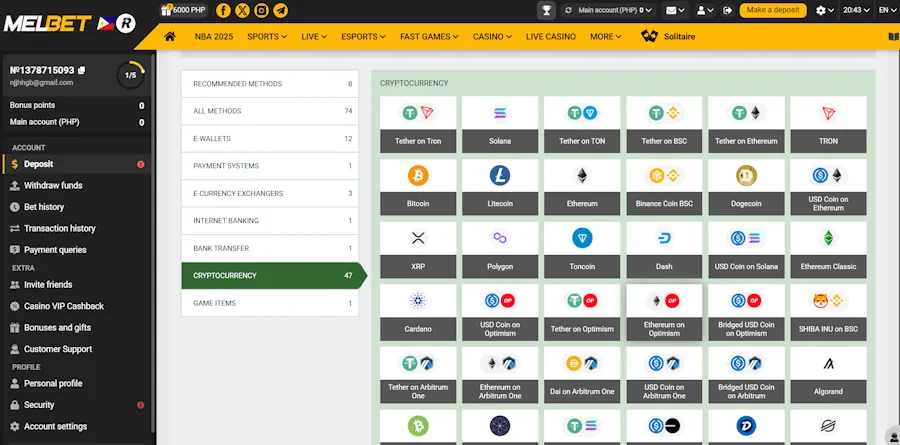This screenshot has width=900, height=445.
Task: Select Tether on Tron tile
Action: (418, 125)
